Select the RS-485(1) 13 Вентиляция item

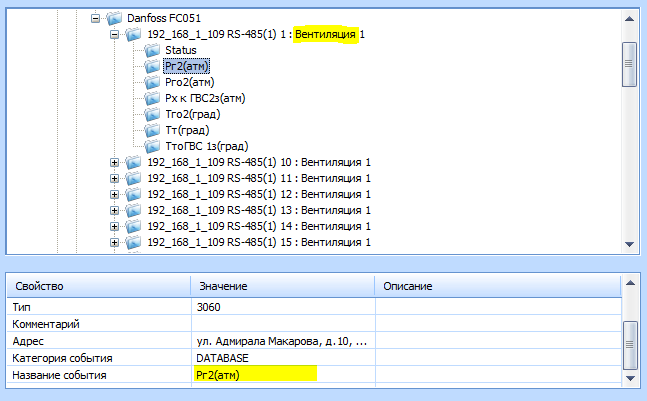click(x=258, y=210)
